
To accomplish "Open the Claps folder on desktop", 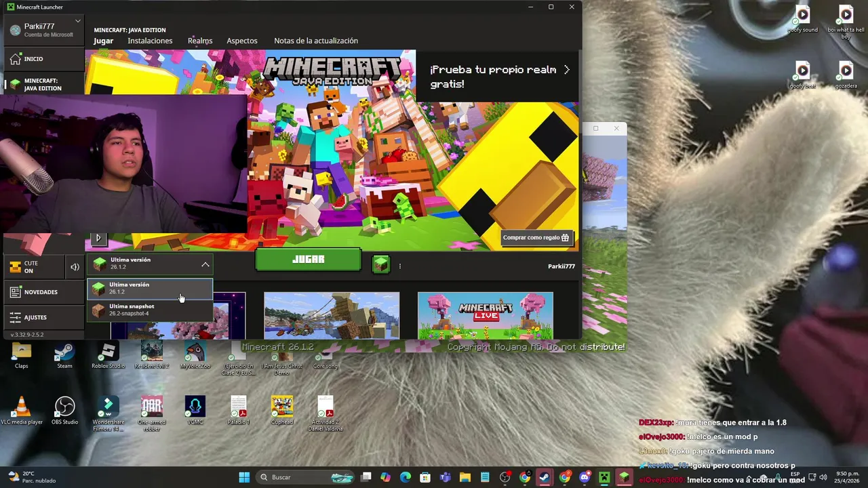I will [x=22, y=356].
